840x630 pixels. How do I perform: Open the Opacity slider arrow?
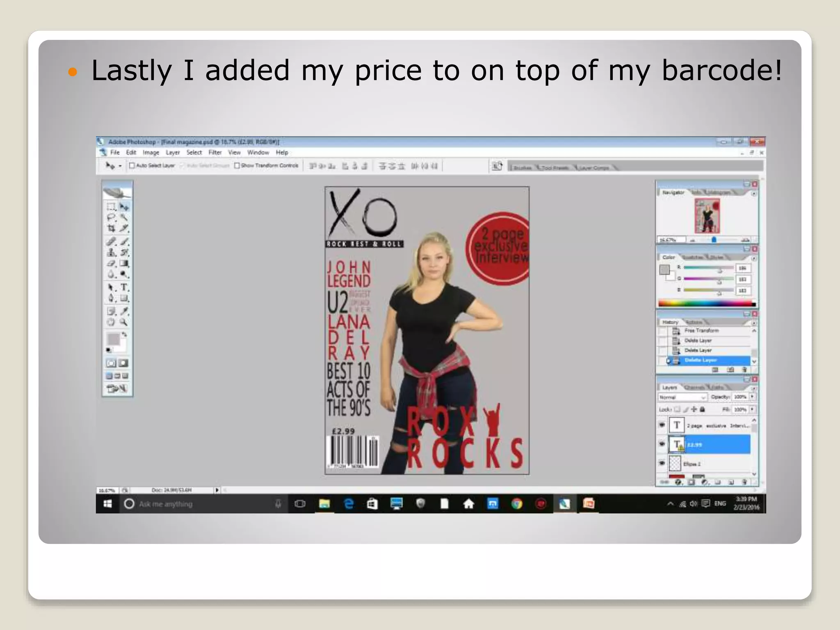tap(752, 397)
